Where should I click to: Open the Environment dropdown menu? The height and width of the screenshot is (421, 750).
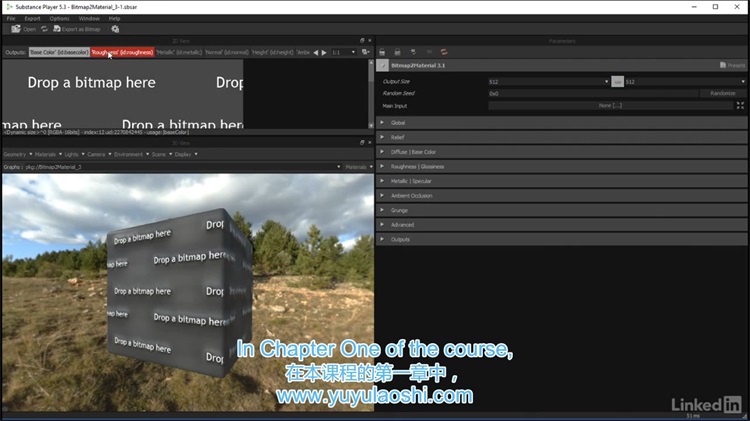click(x=132, y=155)
